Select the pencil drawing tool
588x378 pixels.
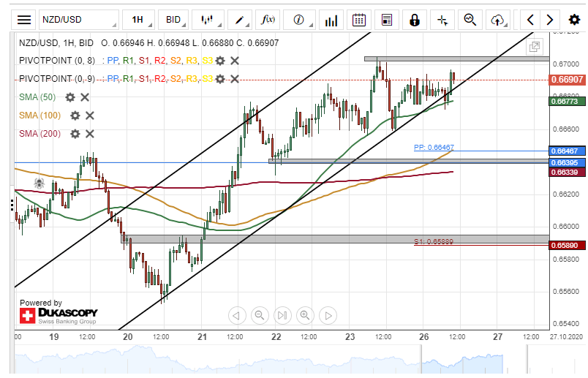click(x=239, y=20)
